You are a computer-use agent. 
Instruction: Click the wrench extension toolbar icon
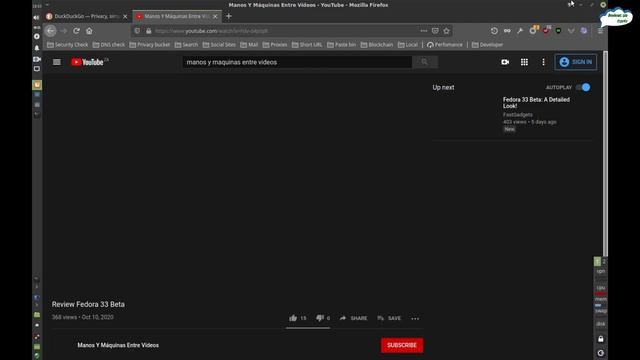pyautogui.click(x=520, y=31)
